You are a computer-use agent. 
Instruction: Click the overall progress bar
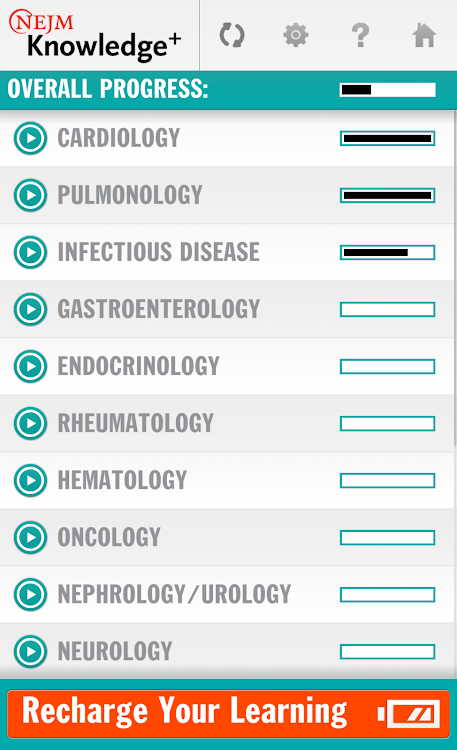[388, 90]
